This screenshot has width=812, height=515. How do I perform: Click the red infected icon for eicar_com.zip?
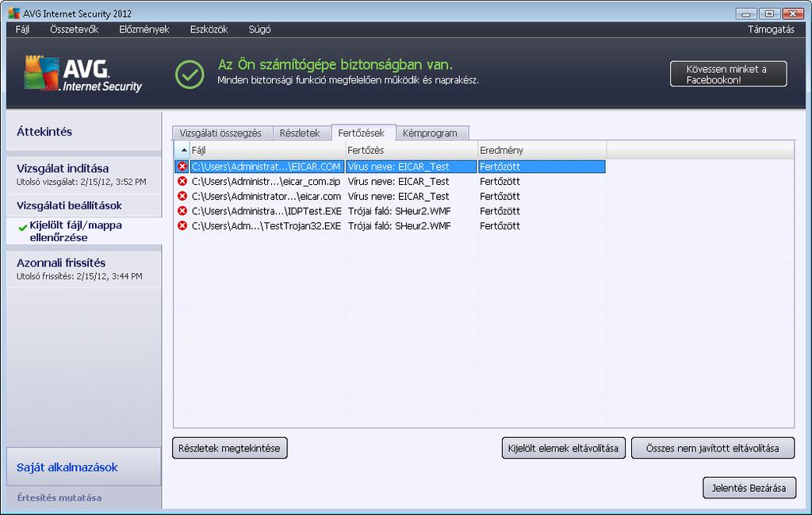(x=182, y=182)
